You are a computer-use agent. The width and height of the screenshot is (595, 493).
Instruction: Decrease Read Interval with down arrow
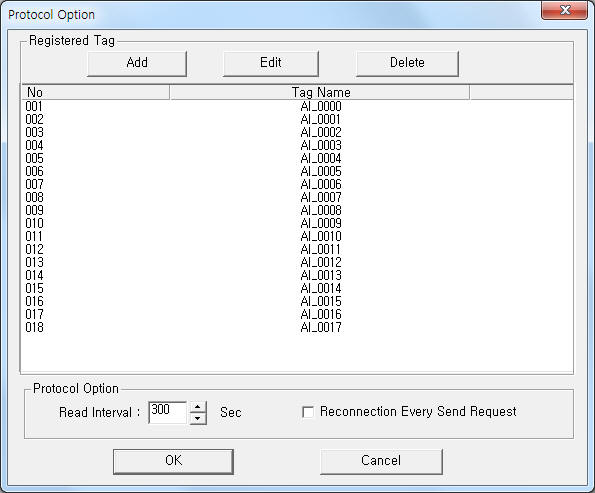coord(197,418)
